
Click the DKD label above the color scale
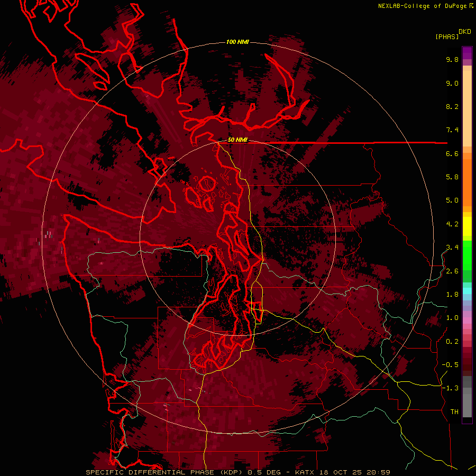click(x=465, y=32)
